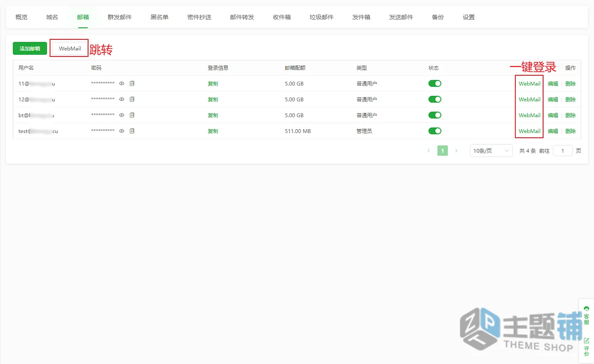Image resolution: width=594 pixels, height=364 pixels.
Task: Switch to the 密件抄送 tab
Action: tap(199, 18)
